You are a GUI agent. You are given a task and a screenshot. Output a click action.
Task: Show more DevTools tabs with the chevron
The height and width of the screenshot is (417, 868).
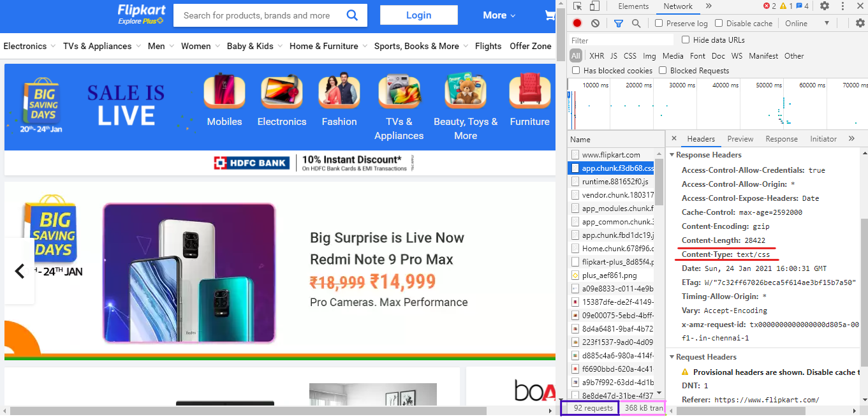tap(709, 6)
